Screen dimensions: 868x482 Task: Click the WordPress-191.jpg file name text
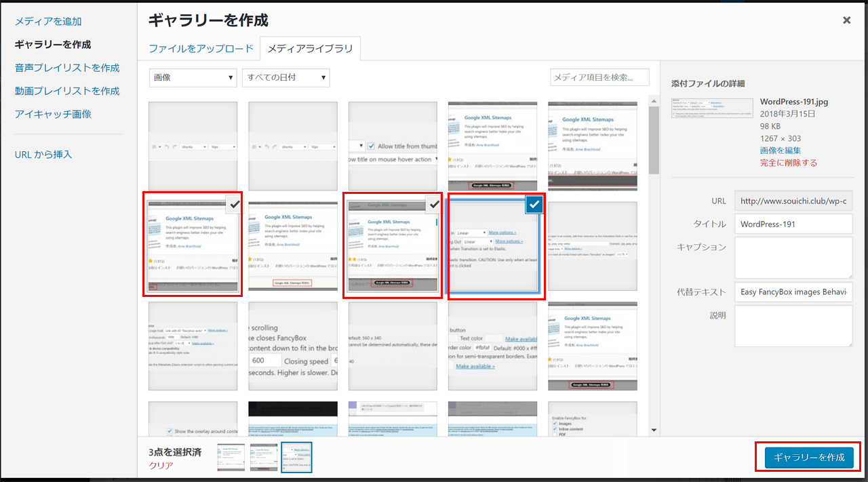click(x=794, y=102)
